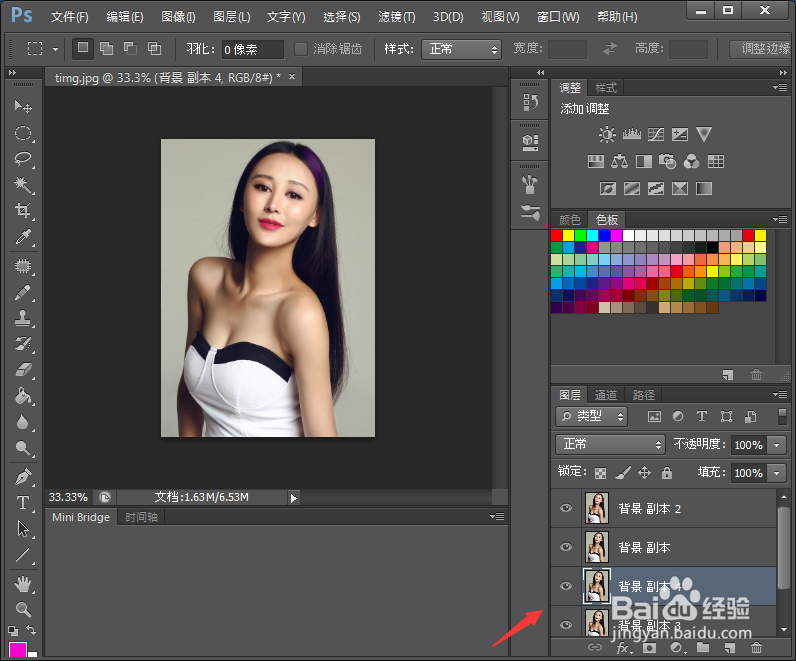Select the Dodge tool
The image size is (796, 661).
point(23,448)
